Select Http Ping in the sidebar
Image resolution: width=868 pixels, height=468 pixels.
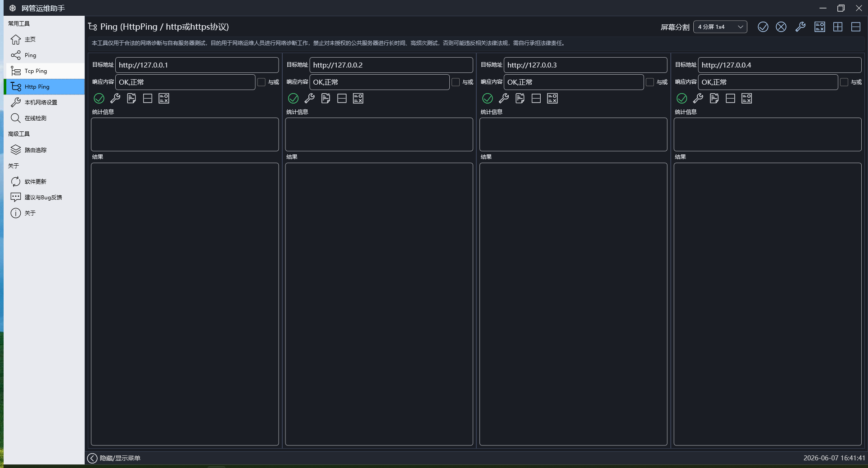point(44,87)
